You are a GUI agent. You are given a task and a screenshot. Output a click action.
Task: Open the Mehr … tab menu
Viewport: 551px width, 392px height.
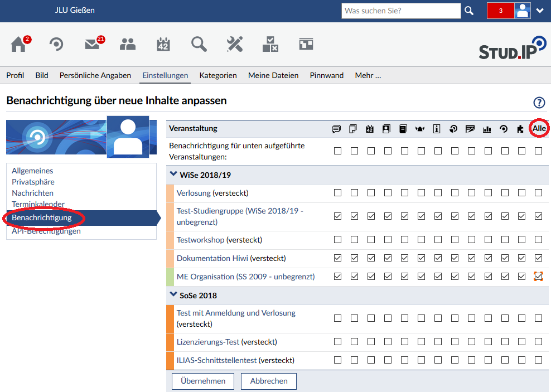pos(368,75)
